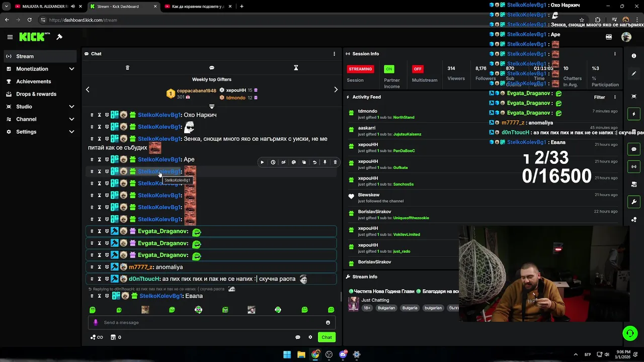The width and height of the screenshot is (644, 362).
Task: Open the Stream section in the sidebar
Action: pyautogui.click(x=41, y=56)
